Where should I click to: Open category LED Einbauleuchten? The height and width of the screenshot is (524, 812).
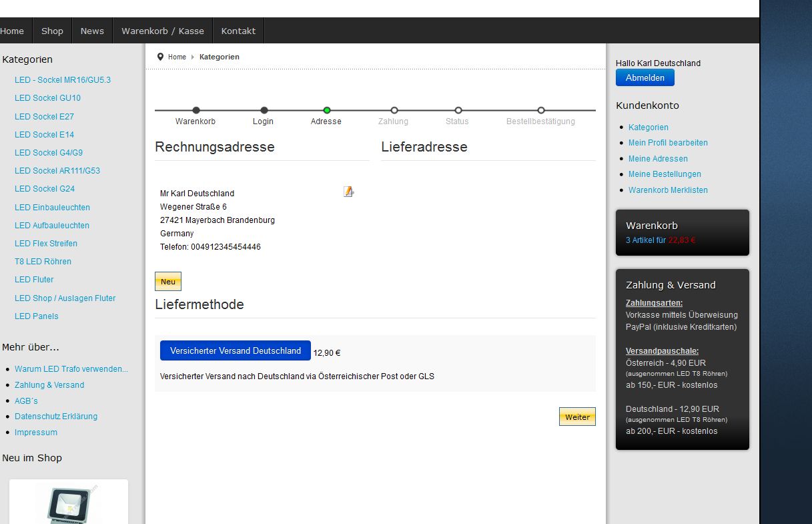coord(52,207)
